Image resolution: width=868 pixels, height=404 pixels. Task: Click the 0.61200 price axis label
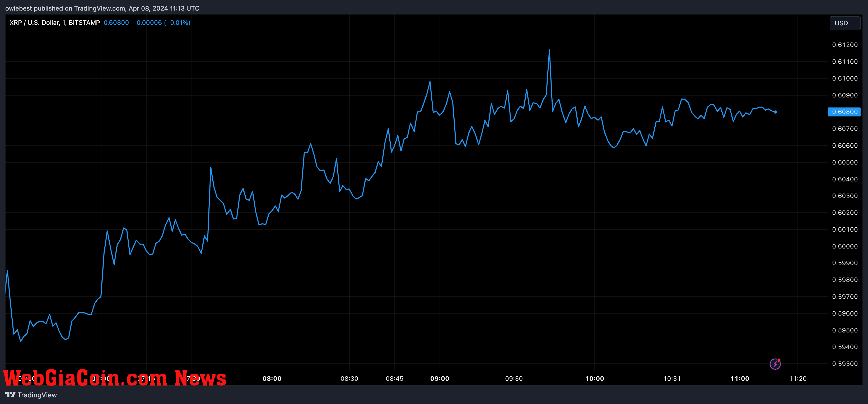pos(845,45)
